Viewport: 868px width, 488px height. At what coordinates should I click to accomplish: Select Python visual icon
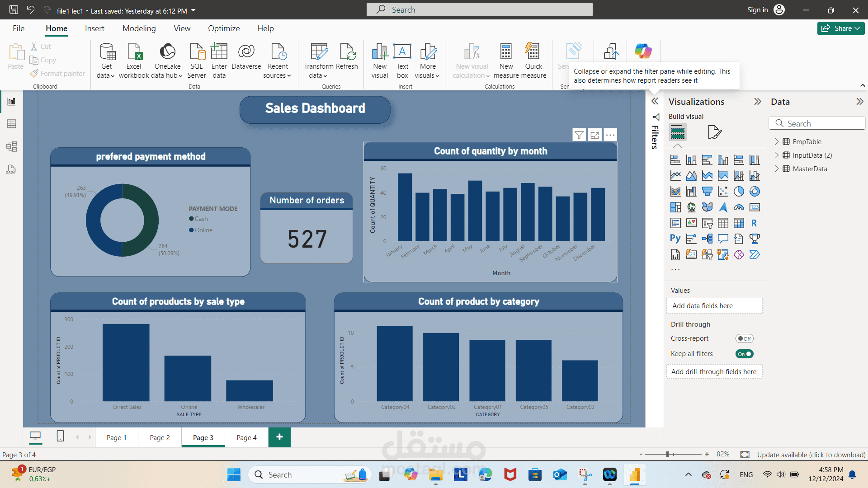click(x=675, y=239)
